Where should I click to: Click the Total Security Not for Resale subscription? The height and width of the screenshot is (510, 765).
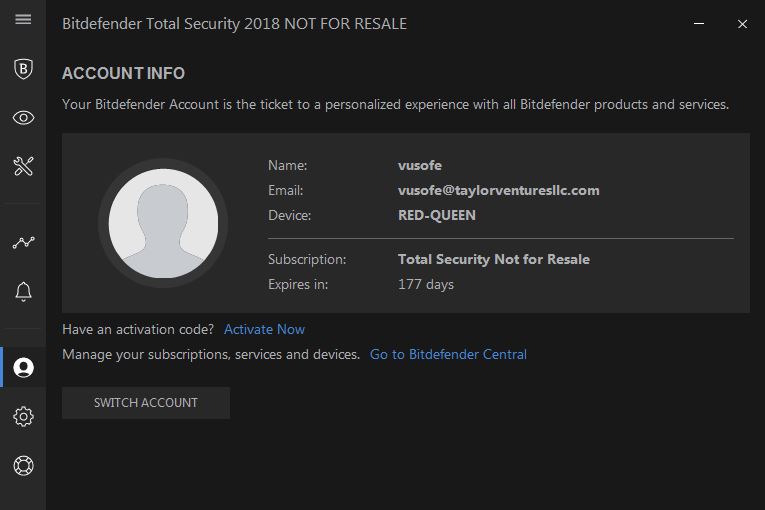pyautogui.click(x=494, y=259)
